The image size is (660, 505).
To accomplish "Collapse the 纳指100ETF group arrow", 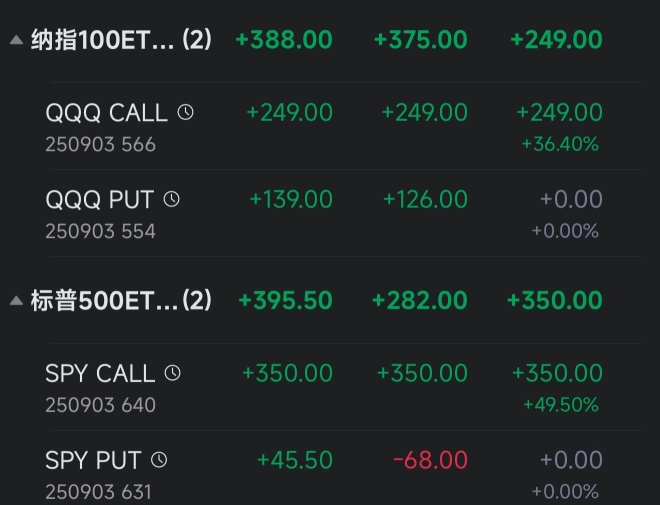I will (16, 40).
